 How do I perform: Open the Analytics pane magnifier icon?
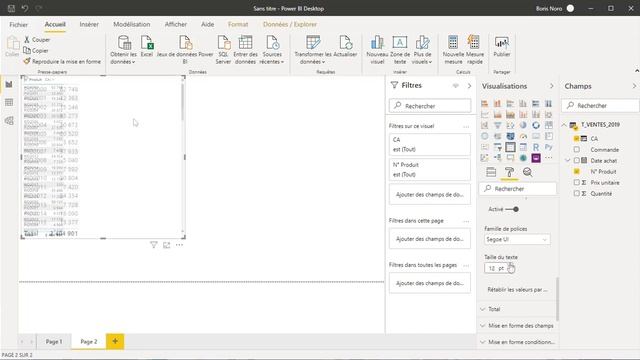pos(527,172)
